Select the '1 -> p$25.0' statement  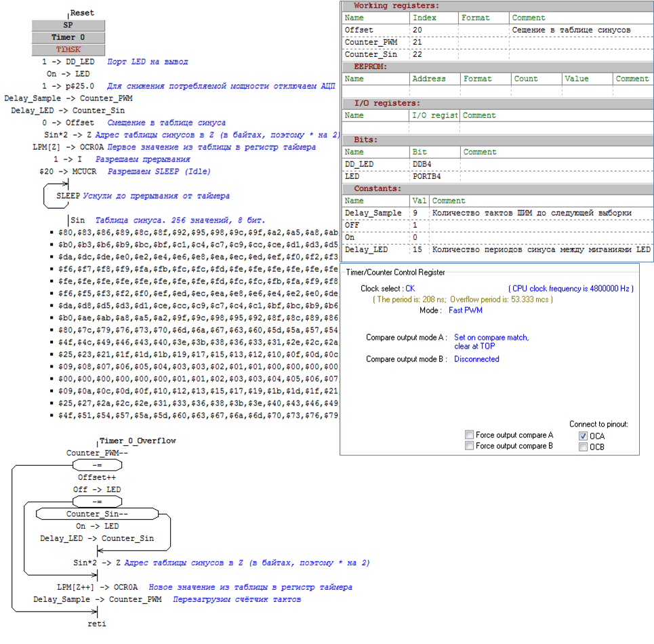(68, 86)
